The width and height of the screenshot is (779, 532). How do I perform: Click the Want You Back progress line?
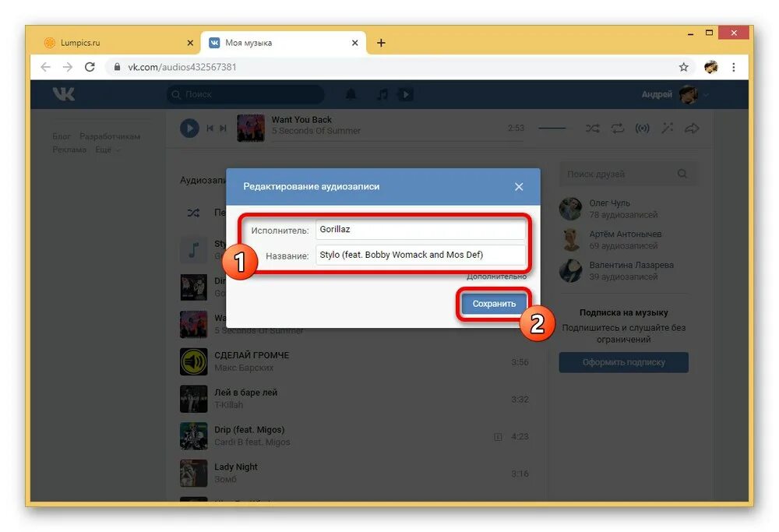point(397,141)
